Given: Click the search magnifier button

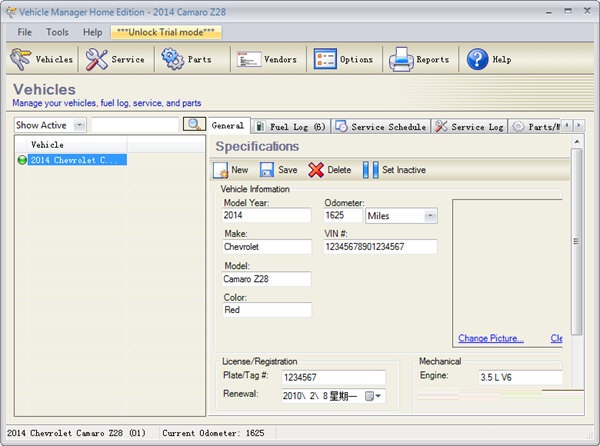Looking at the screenshot, I should [x=194, y=125].
